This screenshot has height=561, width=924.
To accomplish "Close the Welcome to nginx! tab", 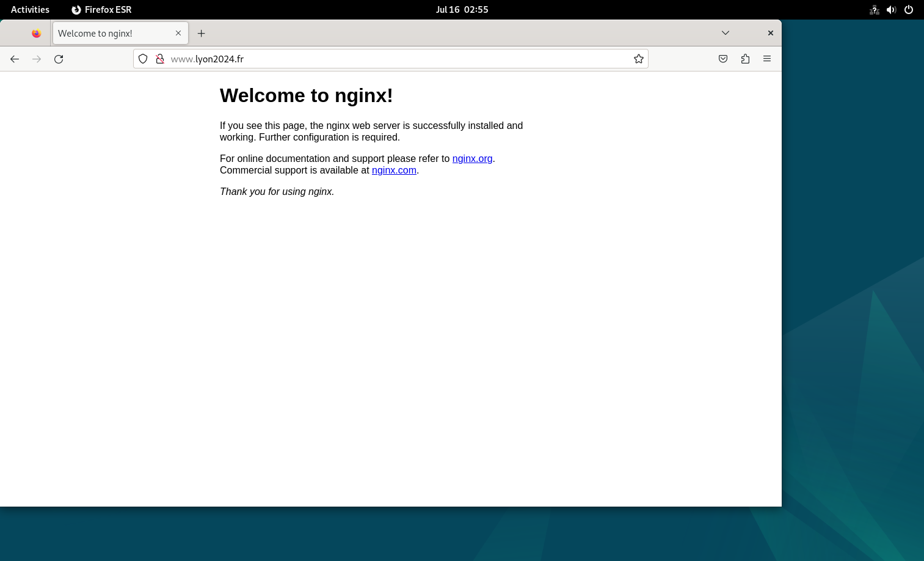I will pyautogui.click(x=178, y=33).
